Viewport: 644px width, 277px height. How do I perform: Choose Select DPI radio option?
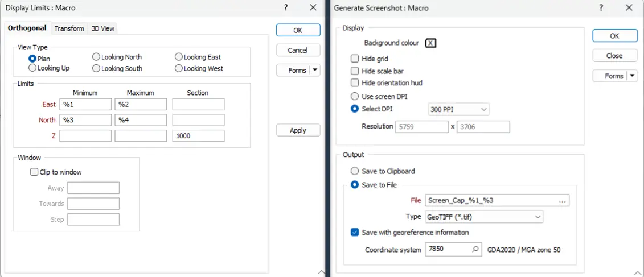[x=354, y=109]
